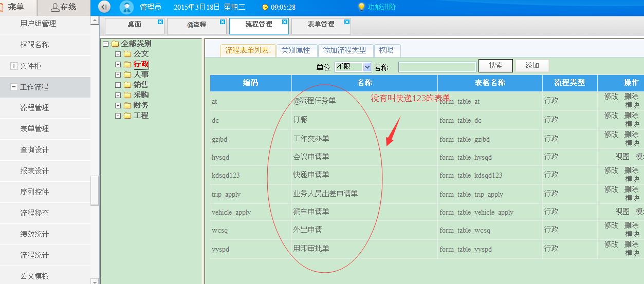Open 流程移交 in the sidebar menu
Screen dimensions: 644x284
pyautogui.click(x=34, y=213)
